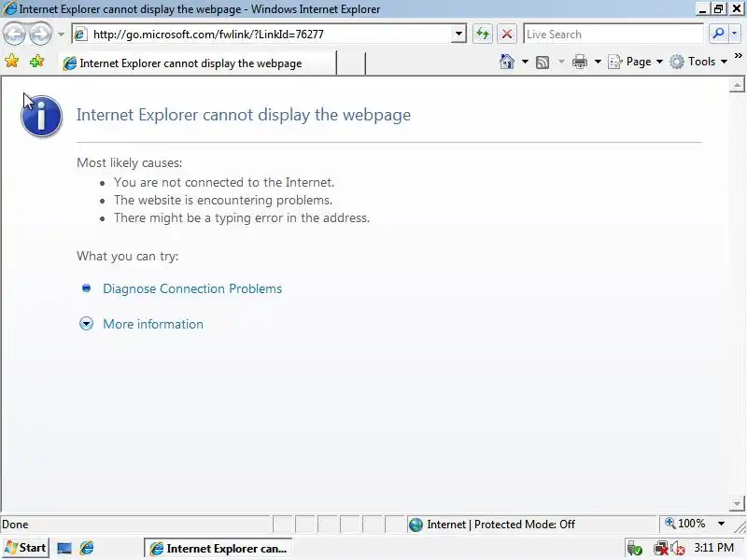Click the Forward navigation arrow
The height and width of the screenshot is (560, 747).
40,34
